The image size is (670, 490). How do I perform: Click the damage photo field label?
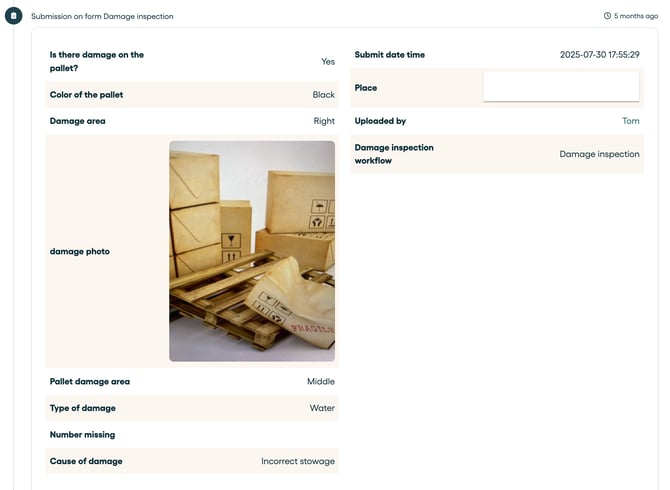80,251
